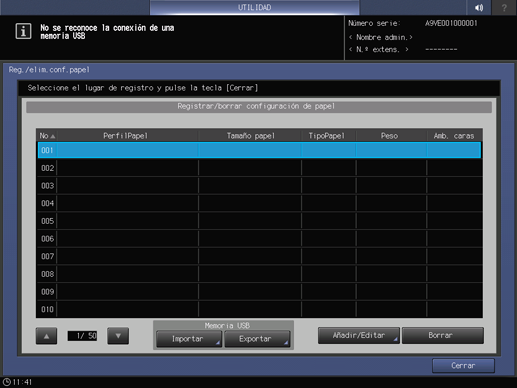Screen dimensions: 517x388
Task: Select row 005 in the table
Action: [x=259, y=221]
